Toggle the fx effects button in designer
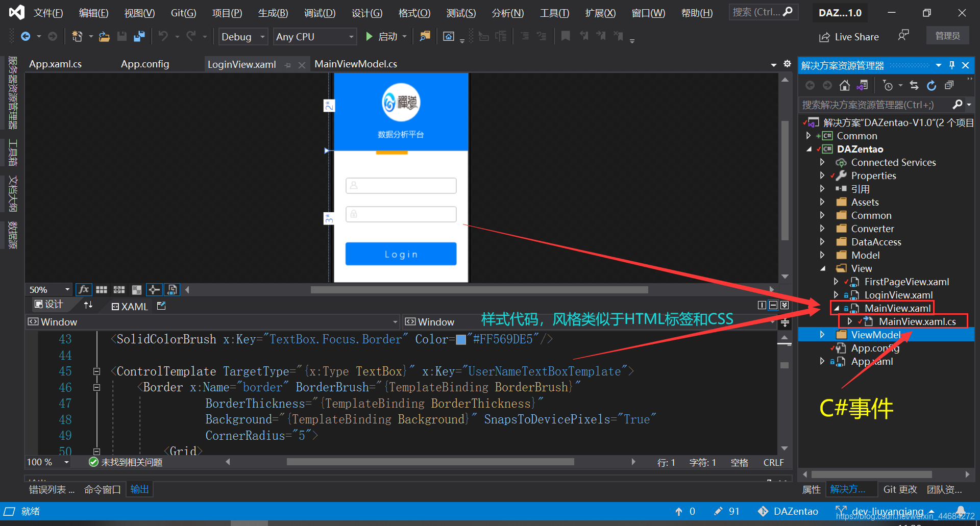The width and height of the screenshot is (980, 526). pos(84,290)
